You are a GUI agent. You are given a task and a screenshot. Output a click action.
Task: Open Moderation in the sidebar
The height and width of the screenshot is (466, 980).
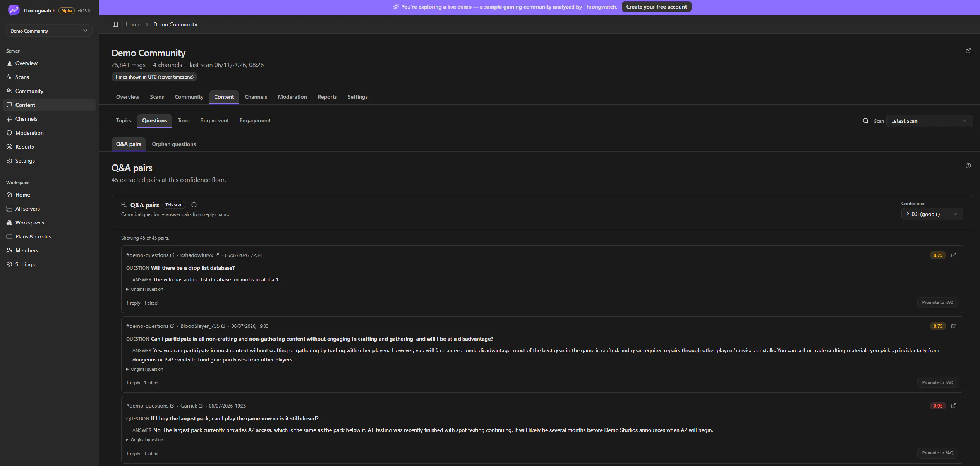coord(49,133)
